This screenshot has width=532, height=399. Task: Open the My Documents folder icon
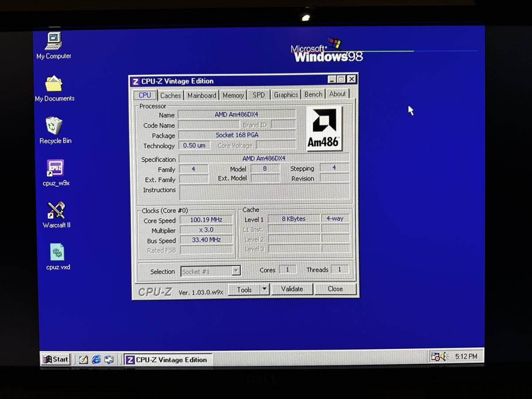point(54,84)
